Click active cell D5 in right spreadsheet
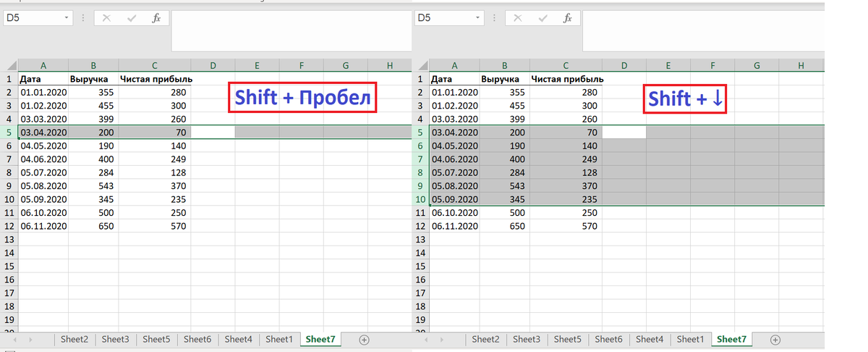 pos(624,132)
